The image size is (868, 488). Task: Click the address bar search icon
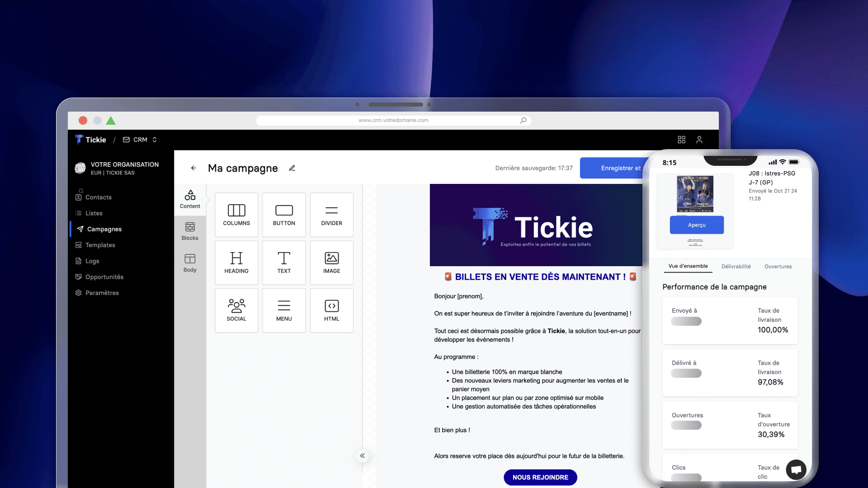click(523, 120)
